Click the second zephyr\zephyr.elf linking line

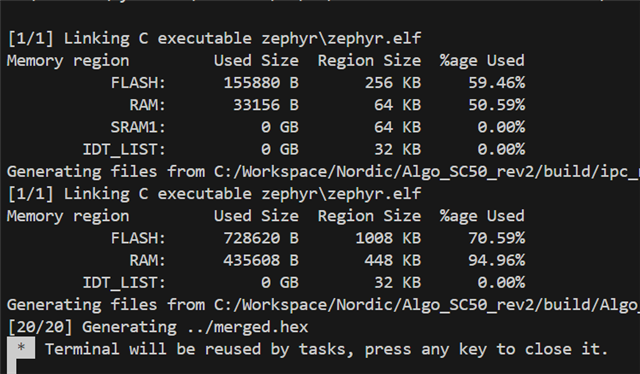(x=214, y=194)
